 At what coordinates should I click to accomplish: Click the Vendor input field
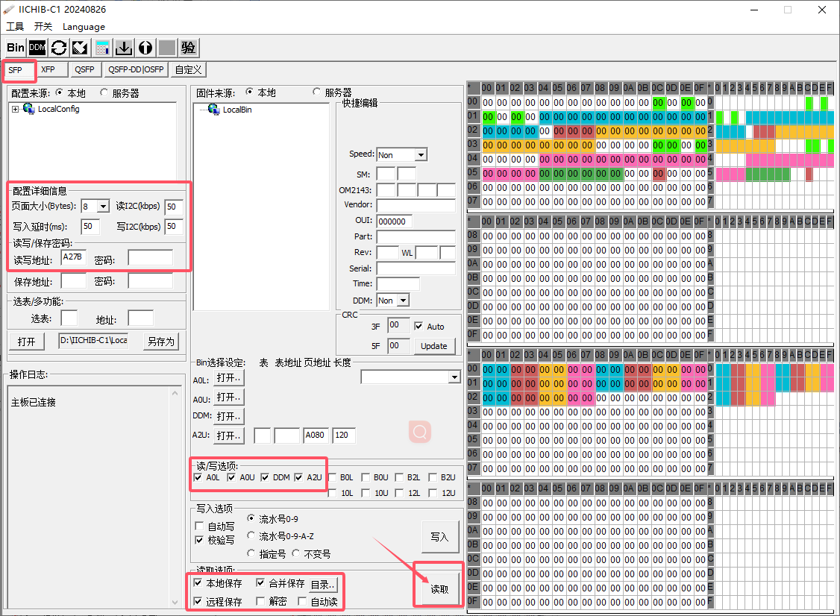(416, 206)
